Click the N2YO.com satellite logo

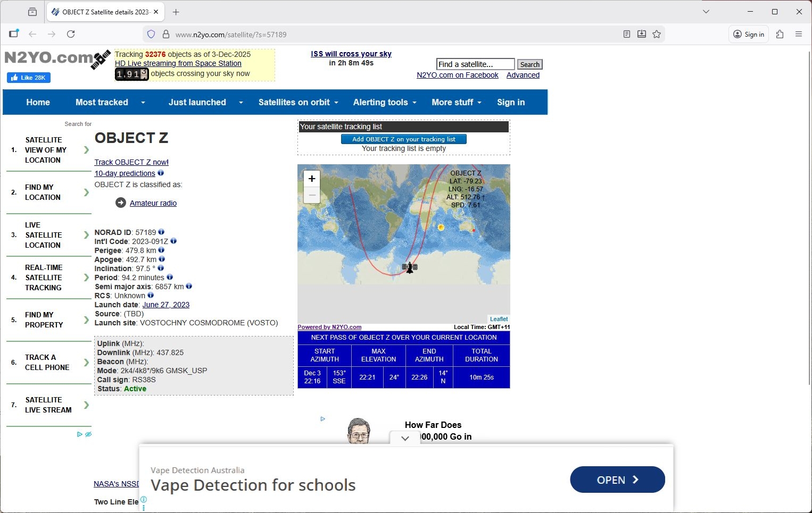click(57, 58)
